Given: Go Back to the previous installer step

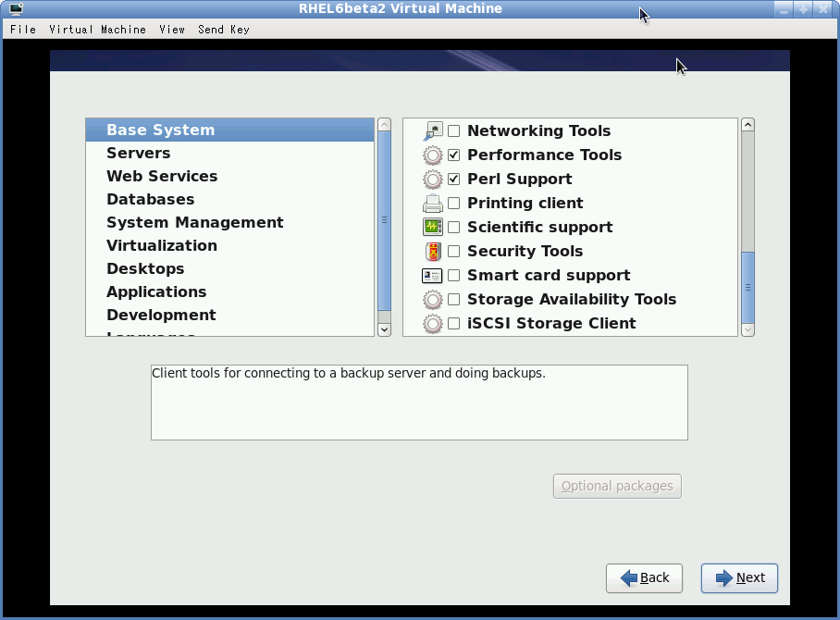Looking at the screenshot, I should pos(644,577).
